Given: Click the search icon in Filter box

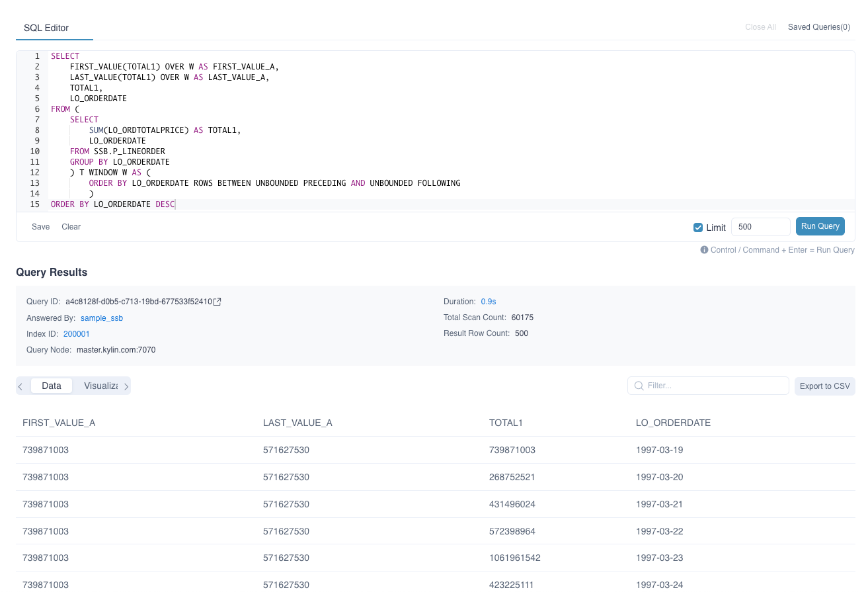Looking at the screenshot, I should [x=639, y=386].
